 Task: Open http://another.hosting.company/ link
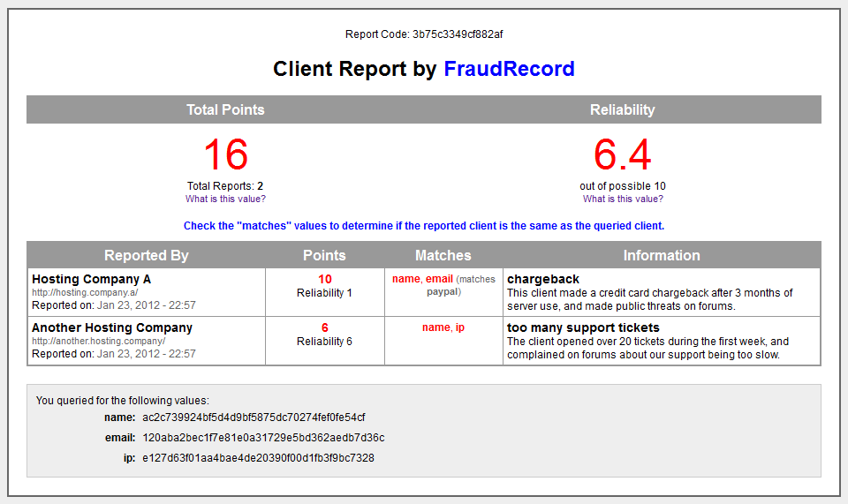98,341
